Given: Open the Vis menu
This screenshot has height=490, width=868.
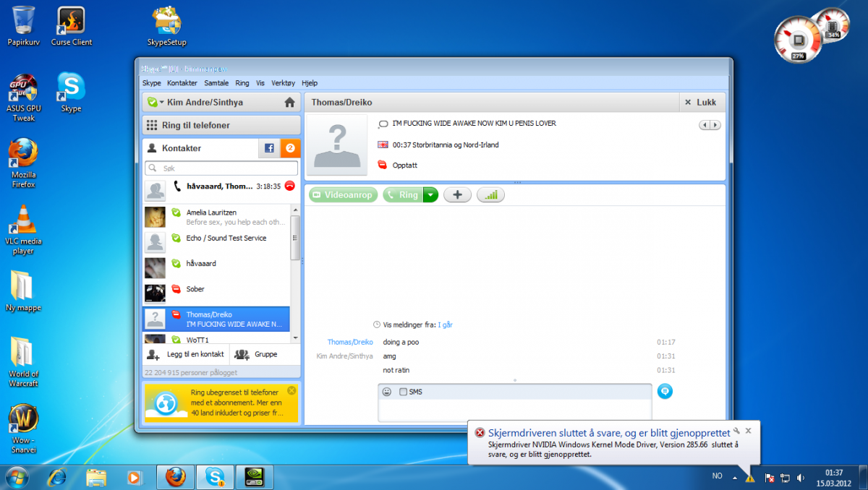Looking at the screenshot, I should pyautogui.click(x=260, y=83).
